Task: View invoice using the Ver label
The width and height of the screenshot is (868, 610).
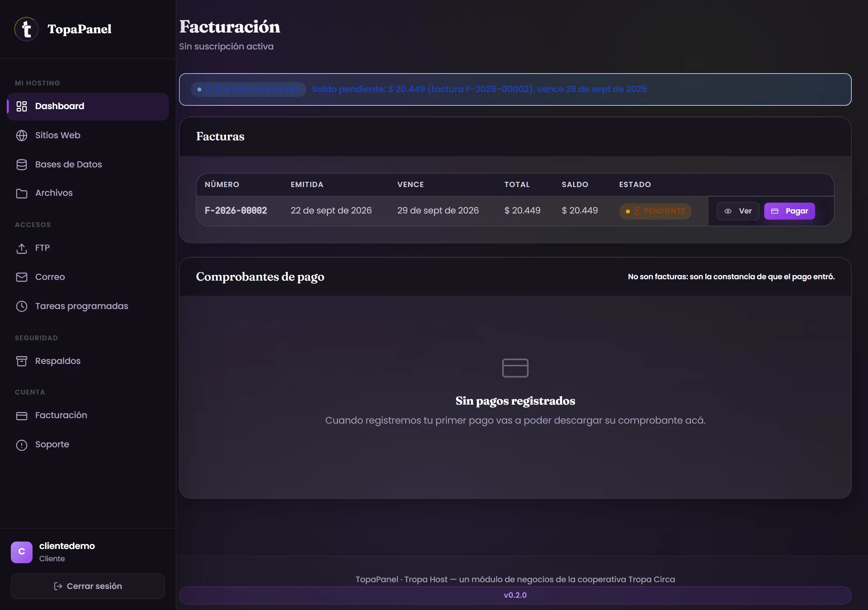Action: (x=745, y=211)
